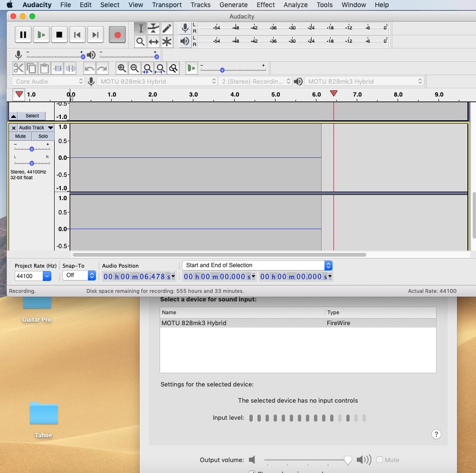Image resolution: width=476 pixels, height=473 pixels.
Task: Adjust the playback volume slider handle
Action: [x=156, y=57]
